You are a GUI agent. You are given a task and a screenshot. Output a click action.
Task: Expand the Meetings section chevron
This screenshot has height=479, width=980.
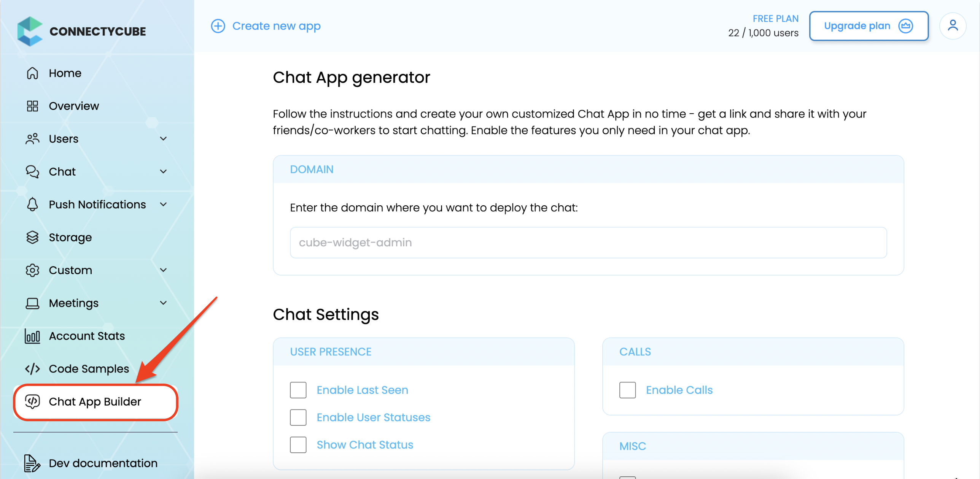click(x=163, y=303)
